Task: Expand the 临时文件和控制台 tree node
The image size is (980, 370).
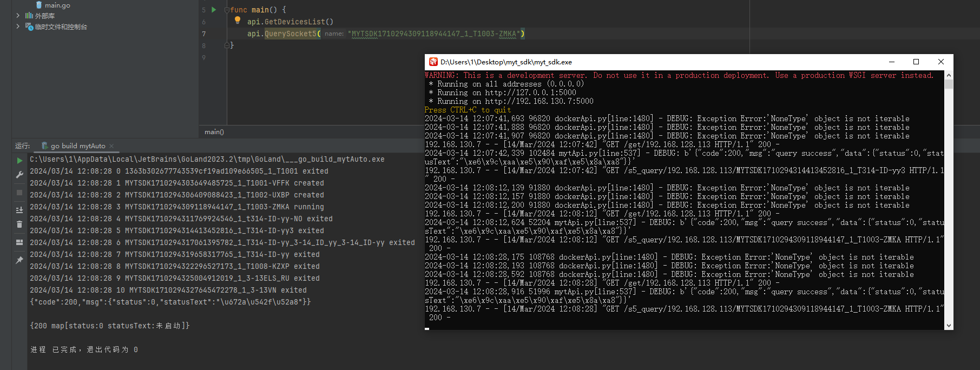Action: pyautogui.click(x=18, y=27)
